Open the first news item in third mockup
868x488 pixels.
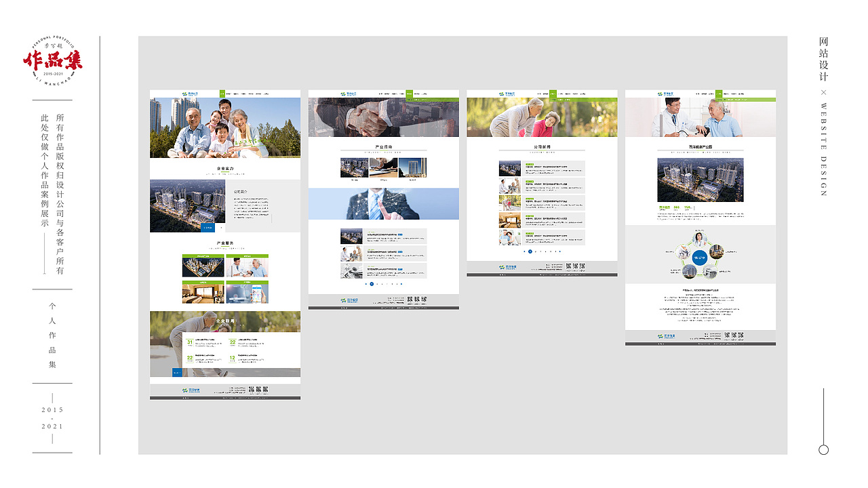[542, 168]
